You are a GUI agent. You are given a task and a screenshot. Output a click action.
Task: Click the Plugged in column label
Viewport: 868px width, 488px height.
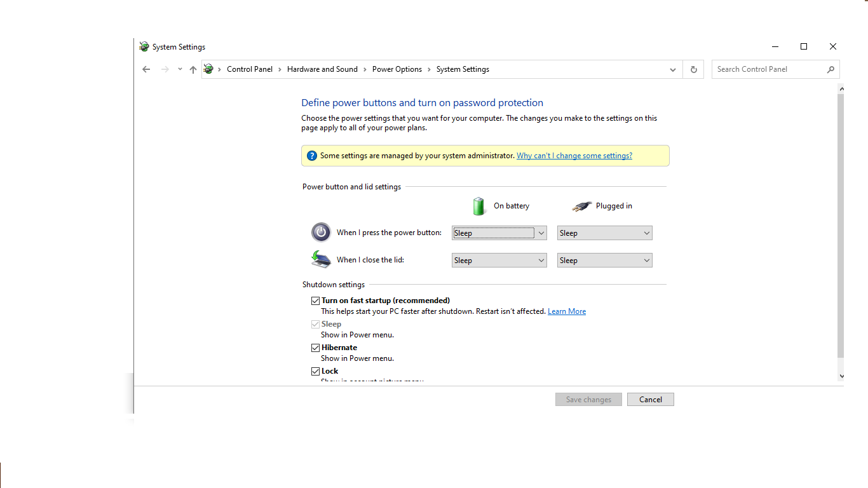pos(614,206)
